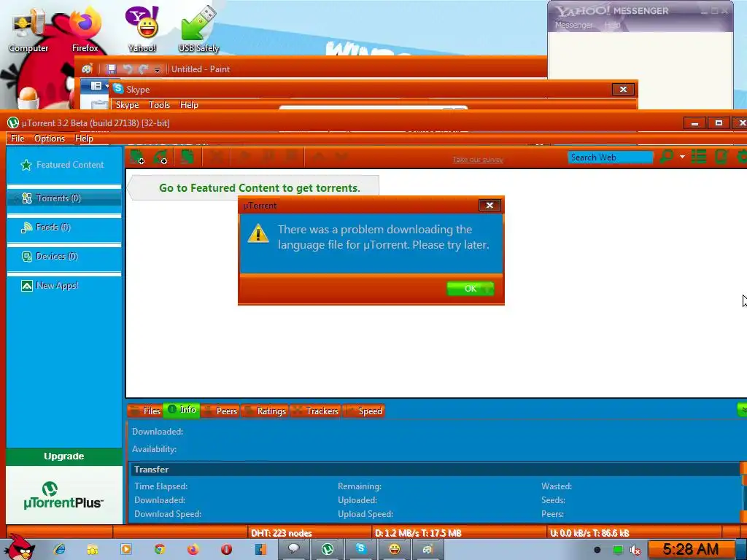Click the Torrents sidebar icon

point(27,198)
